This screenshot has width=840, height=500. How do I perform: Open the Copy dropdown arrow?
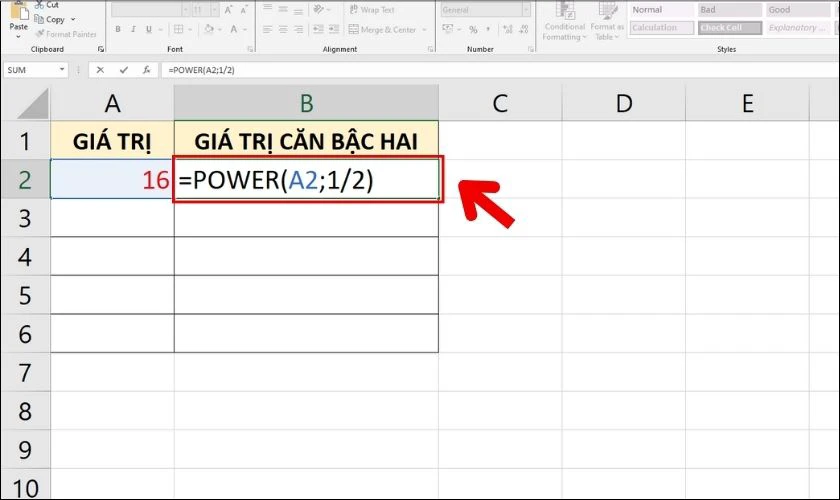pos(73,19)
